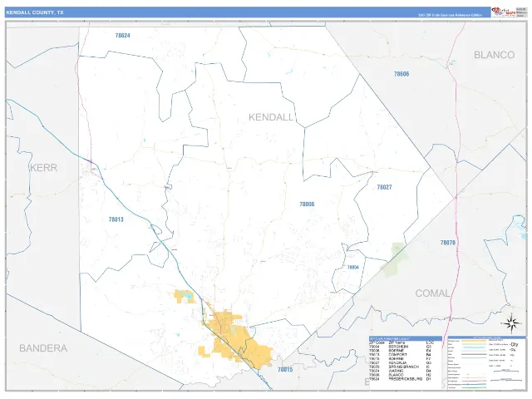The height and width of the screenshot is (399, 532).
Task: Click the SPRING BRANCH row in ZIP index
Action: tap(401, 367)
